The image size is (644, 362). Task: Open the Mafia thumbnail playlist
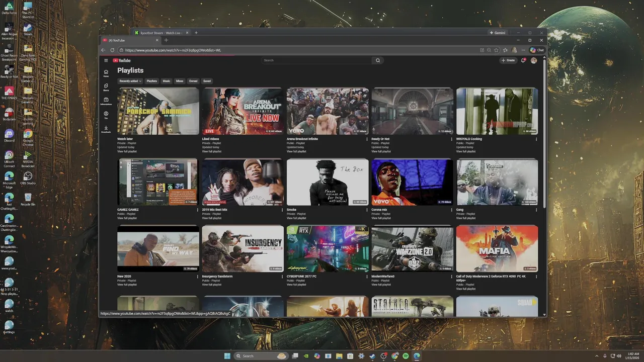(x=497, y=248)
